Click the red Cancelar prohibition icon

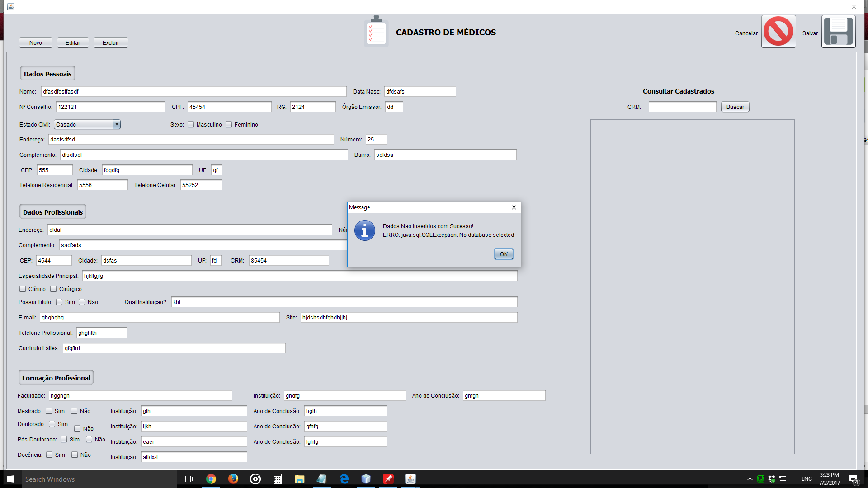[x=778, y=32]
